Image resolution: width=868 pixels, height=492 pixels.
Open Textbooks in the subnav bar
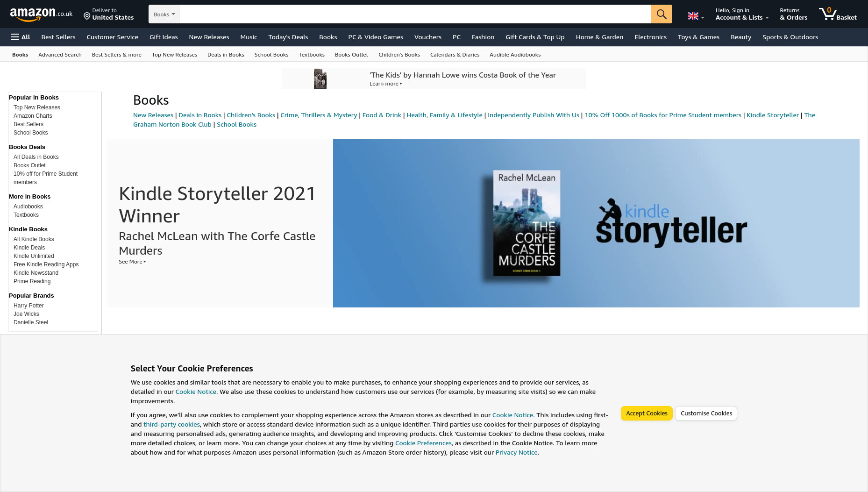(312, 55)
